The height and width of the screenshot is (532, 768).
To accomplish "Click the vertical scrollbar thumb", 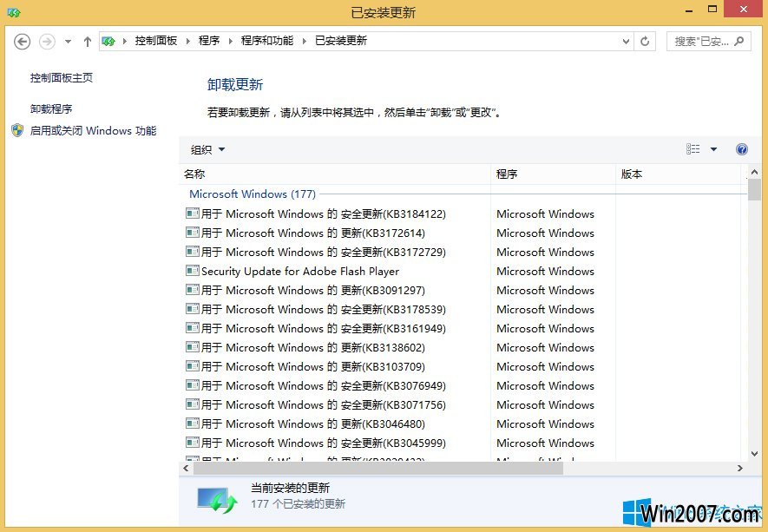I will point(754,189).
